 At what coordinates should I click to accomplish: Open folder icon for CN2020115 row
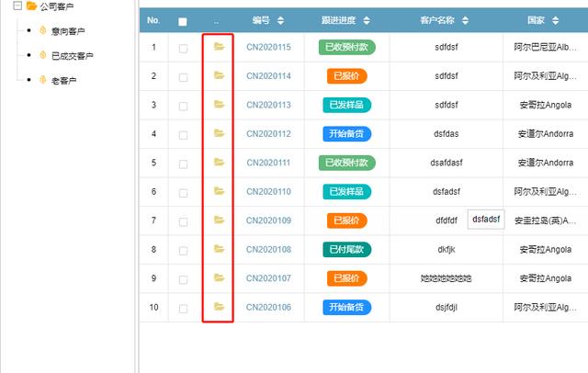(x=219, y=47)
